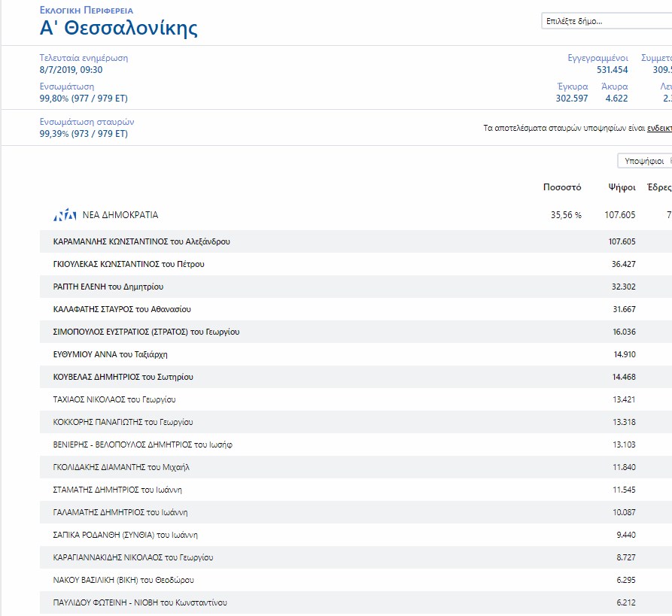
Task: Choose the ΚΑΛΑΦΑΤΗΣ ΣΤΑΥΡΟΣ candidate row
Action: pyautogui.click(x=121, y=309)
